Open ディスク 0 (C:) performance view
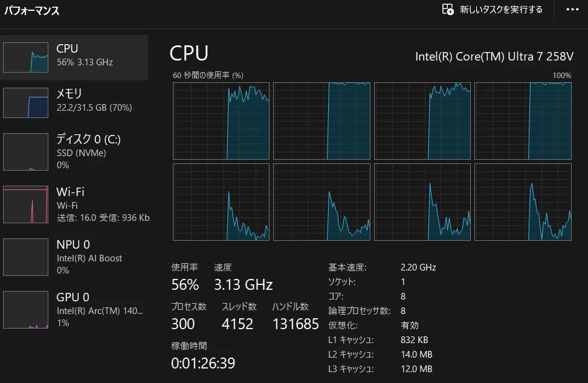Viewport: 588px width, 383px height. coord(75,152)
